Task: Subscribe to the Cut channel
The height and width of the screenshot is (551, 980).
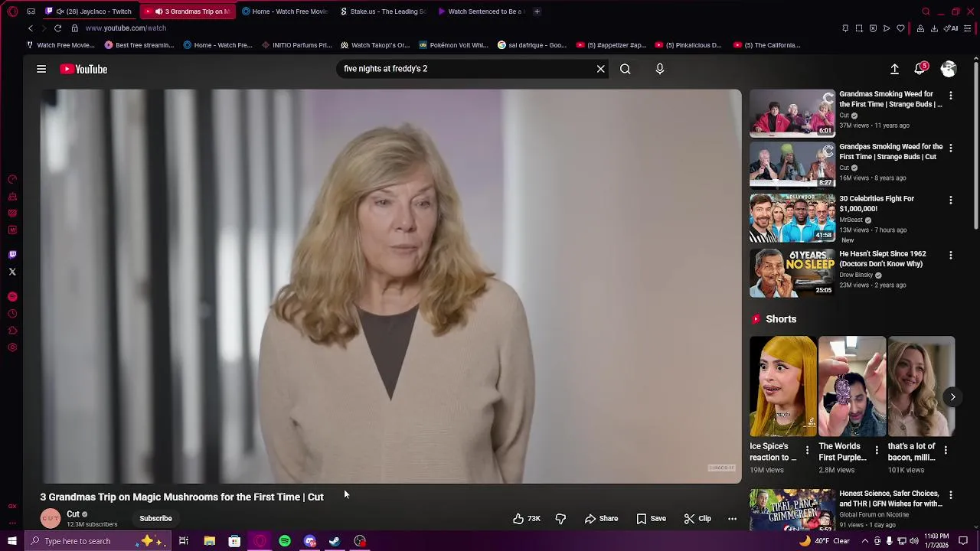Action: point(155,519)
